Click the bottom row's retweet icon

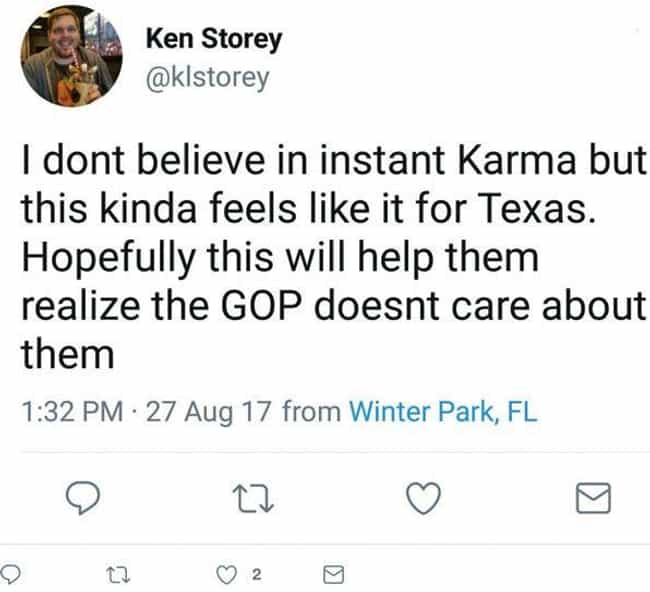tap(119, 575)
